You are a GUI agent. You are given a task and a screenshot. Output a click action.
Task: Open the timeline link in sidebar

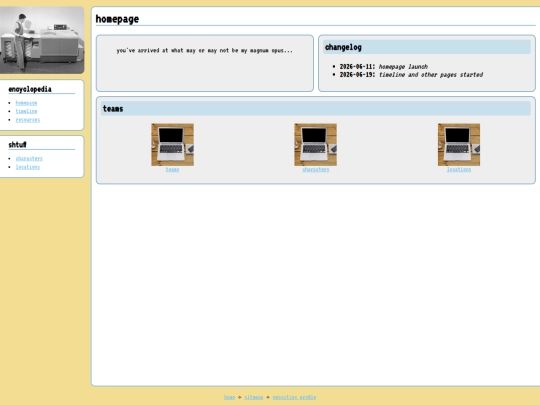pyautogui.click(x=26, y=111)
